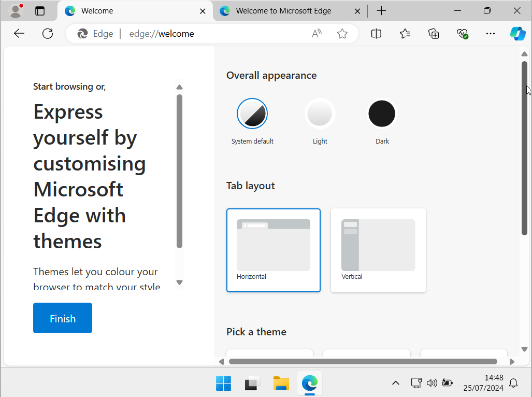Open the profile avatar menu

pos(15,11)
